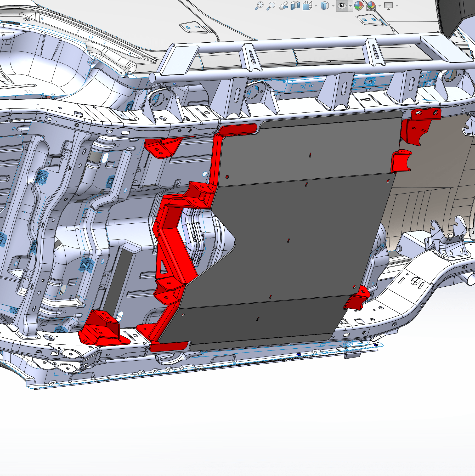Click the Display Style cube icon

tap(324, 5)
